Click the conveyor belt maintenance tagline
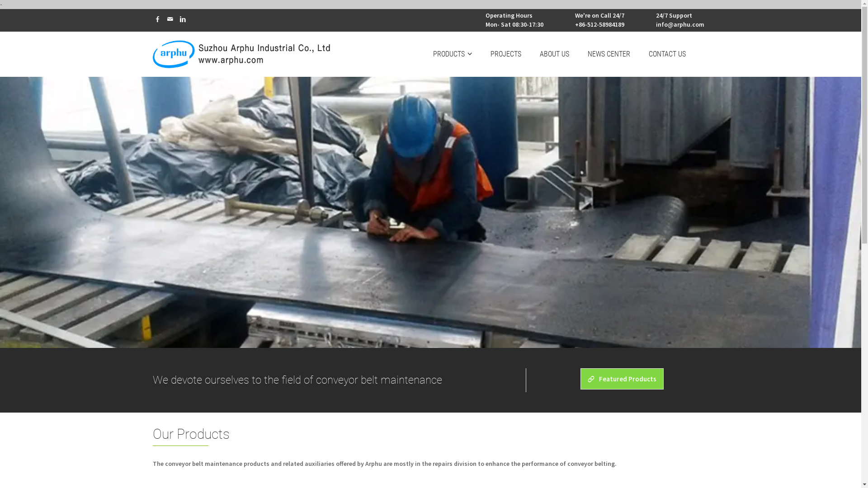868x488 pixels. click(x=297, y=380)
